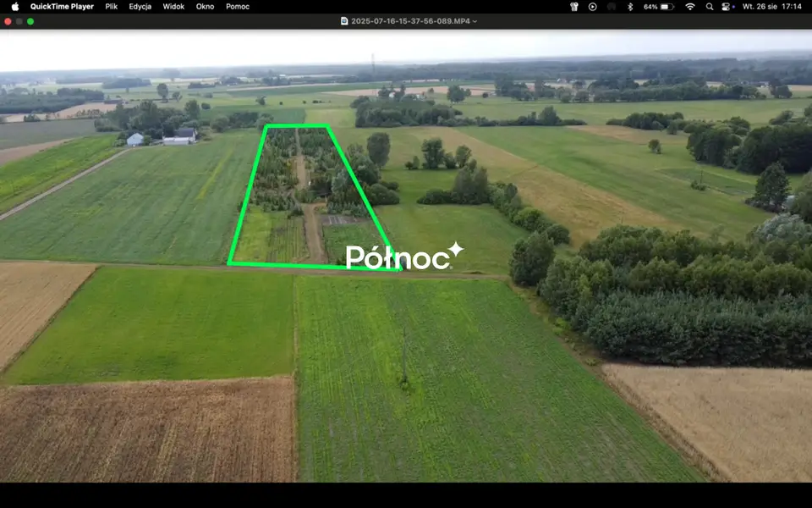This screenshot has height=508, width=812.
Task: Open the Okno menu
Action: tap(205, 7)
